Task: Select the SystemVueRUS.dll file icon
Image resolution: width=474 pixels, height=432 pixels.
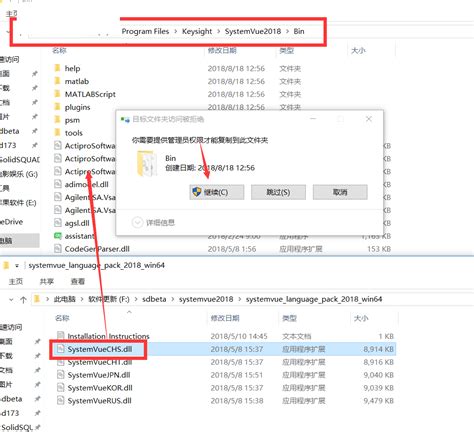Action: (x=60, y=400)
